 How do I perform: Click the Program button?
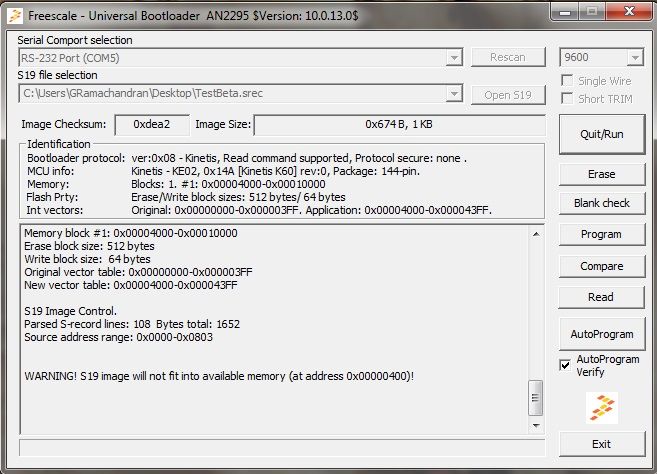pyautogui.click(x=602, y=234)
